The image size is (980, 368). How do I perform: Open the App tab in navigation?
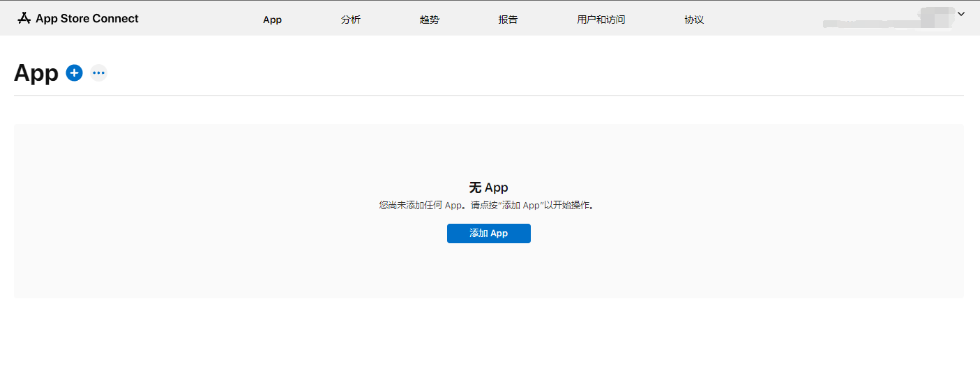[272, 20]
